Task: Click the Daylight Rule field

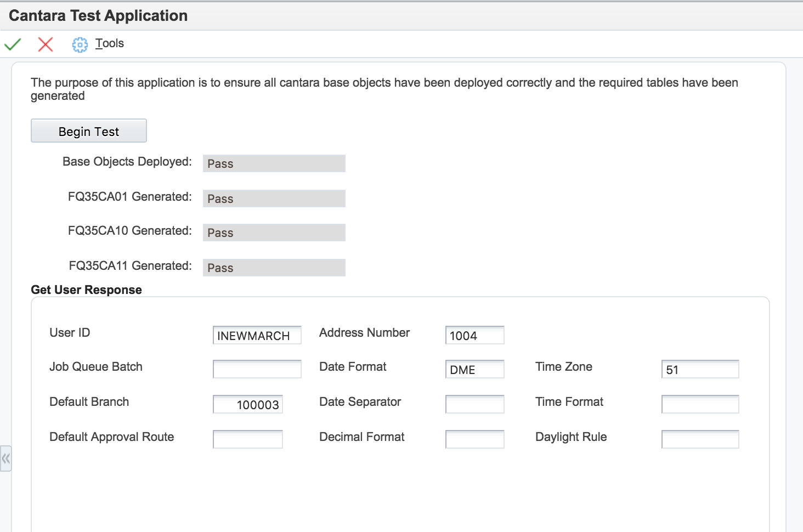Action: pos(700,439)
